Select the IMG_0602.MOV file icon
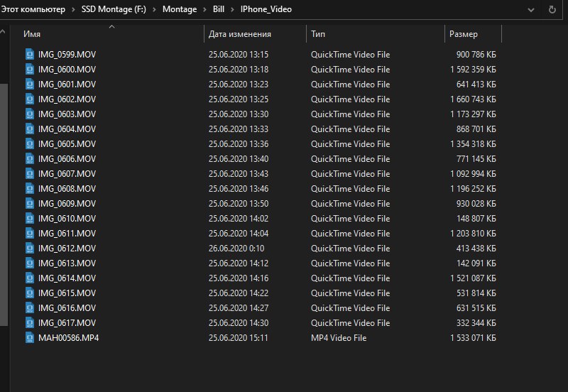 pyautogui.click(x=30, y=99)
